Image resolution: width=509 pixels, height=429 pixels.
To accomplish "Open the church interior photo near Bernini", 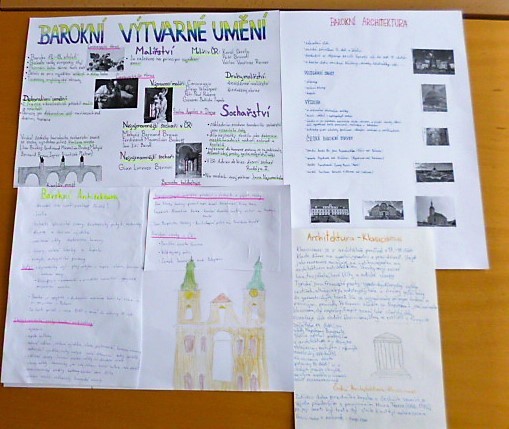I will pyautogui.click(x=189, y=160).
